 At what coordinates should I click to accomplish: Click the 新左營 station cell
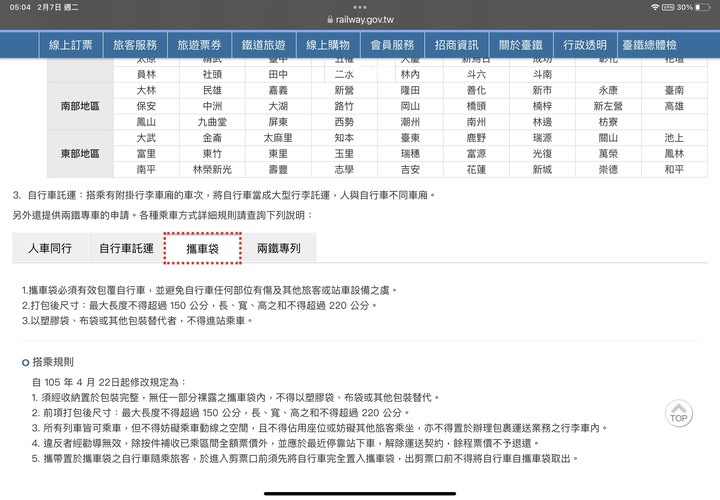click(608, 106)
